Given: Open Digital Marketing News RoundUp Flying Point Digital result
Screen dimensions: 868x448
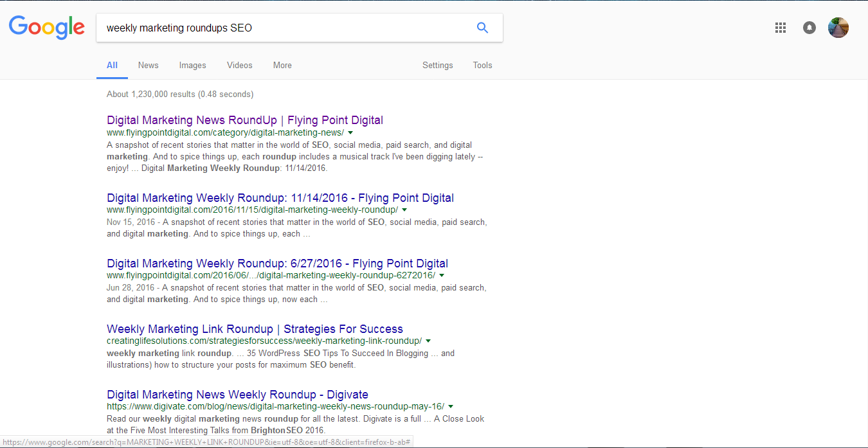Looking at the screenshot, I should click(245, 120).
